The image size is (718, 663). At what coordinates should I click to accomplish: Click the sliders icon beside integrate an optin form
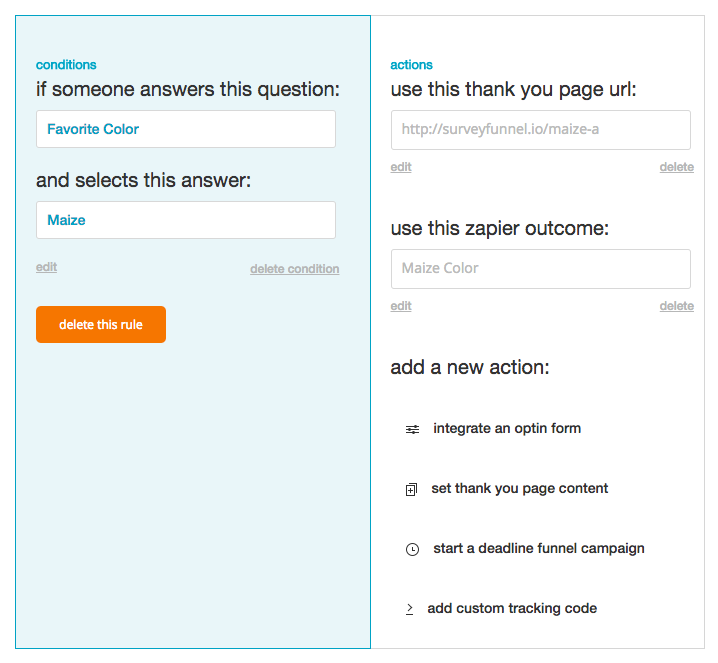click(x=412, y=429)
